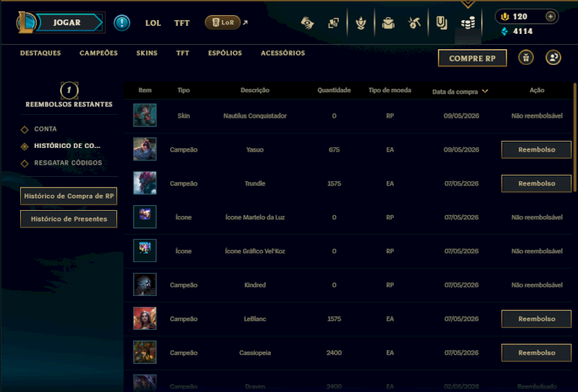Select RESGATAR CÓDIGOS in the sidebar
Viewport: 578px width, 392px height.
click(x=68, y=163)
